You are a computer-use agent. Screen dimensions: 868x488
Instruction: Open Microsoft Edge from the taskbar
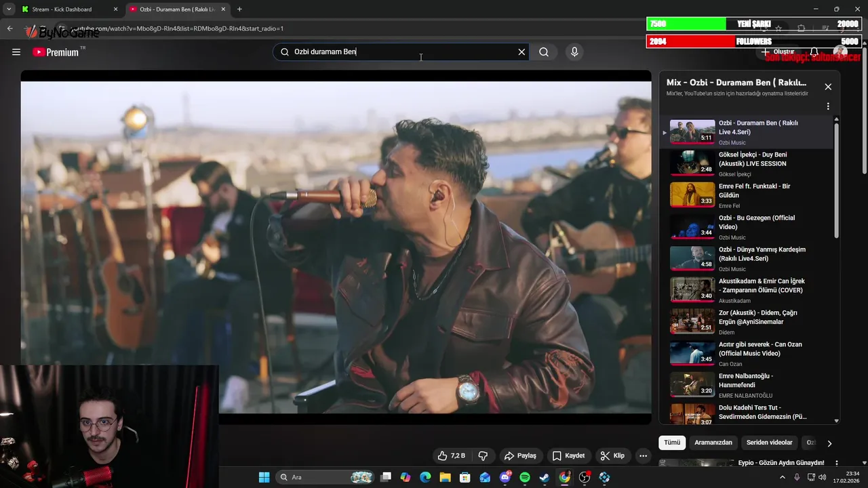425,477
